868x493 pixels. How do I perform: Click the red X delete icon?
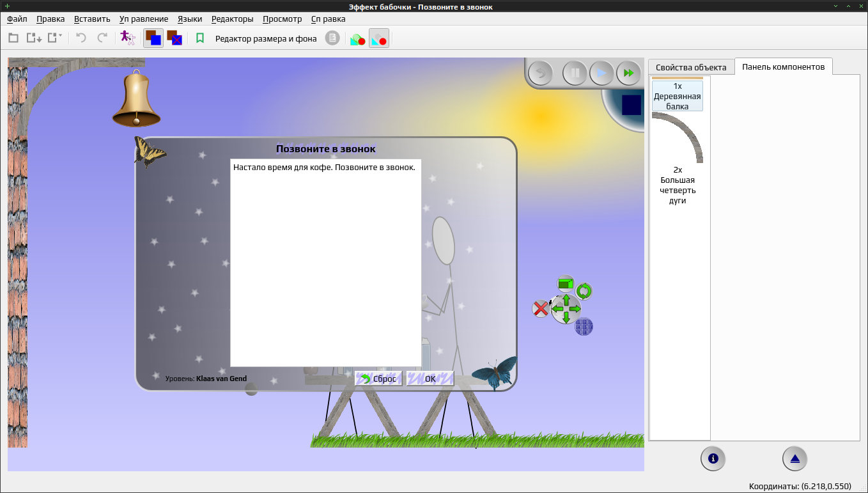pos(541,309)
